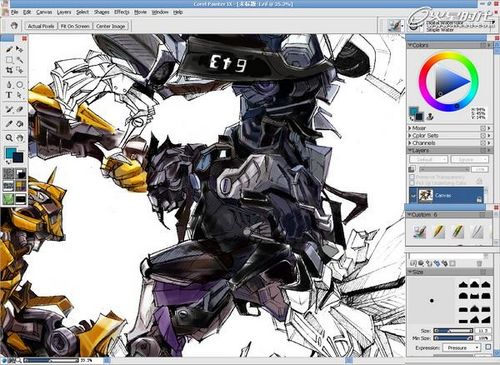Open the Effects menu
Viewport: 500px width, 365px height.
tap(122, 12)
